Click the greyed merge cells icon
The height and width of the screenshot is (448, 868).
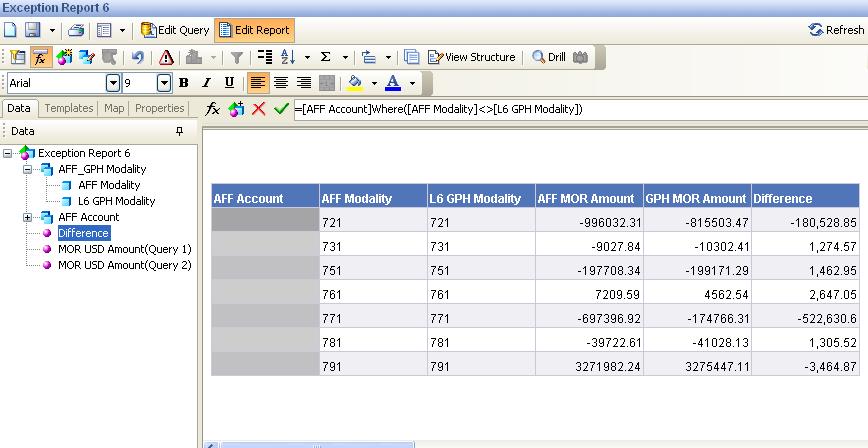point(327,83)
